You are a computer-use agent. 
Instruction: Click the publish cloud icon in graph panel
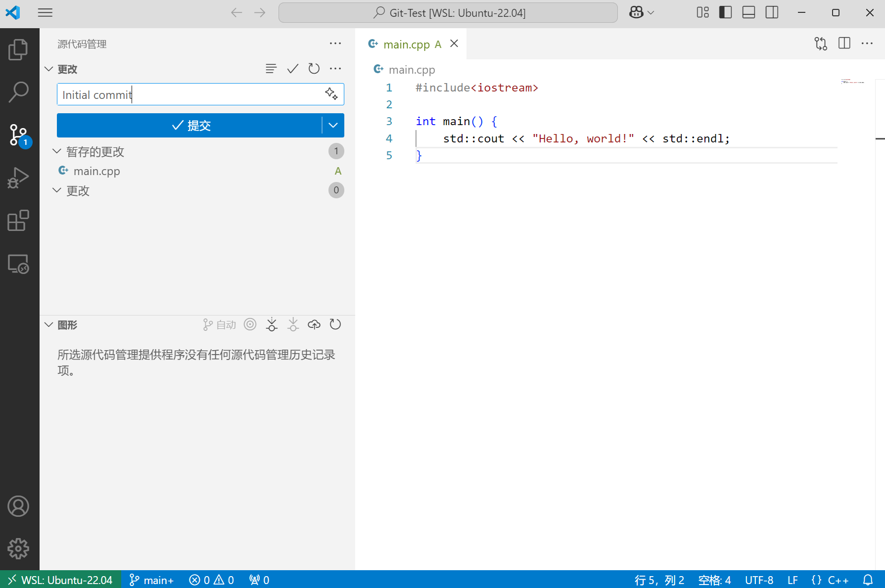pyautogui.click(x=314, y=325)
